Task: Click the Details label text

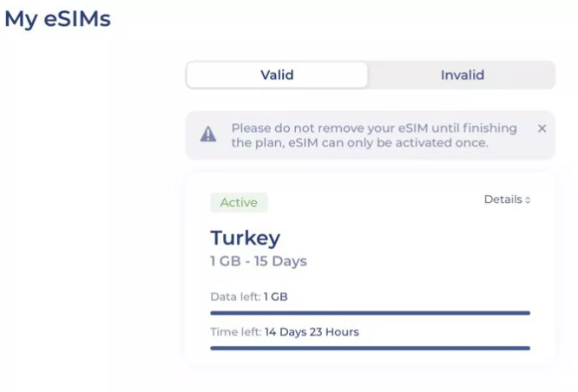Action: click(x=502, y=199)
